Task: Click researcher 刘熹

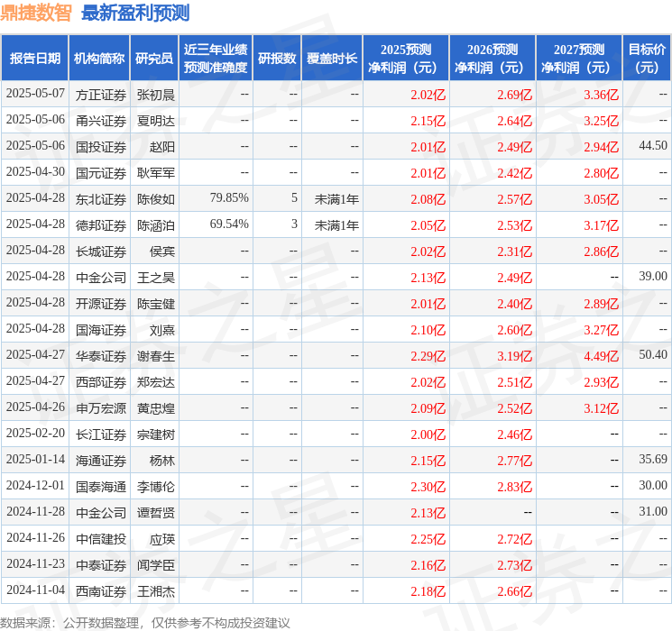Action: (162, 330)
